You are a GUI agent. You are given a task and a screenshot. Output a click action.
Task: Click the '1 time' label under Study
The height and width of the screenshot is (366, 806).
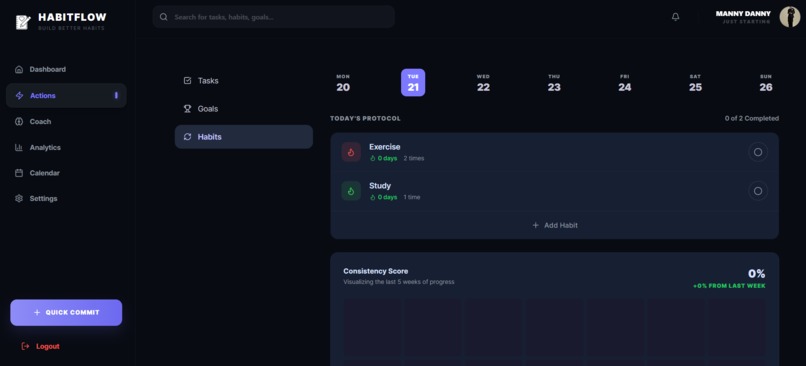[412, 197]
